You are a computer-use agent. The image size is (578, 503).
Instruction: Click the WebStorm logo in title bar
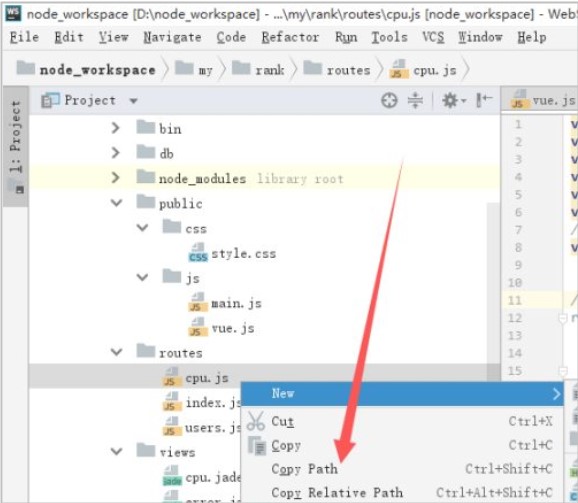point(13,13)
